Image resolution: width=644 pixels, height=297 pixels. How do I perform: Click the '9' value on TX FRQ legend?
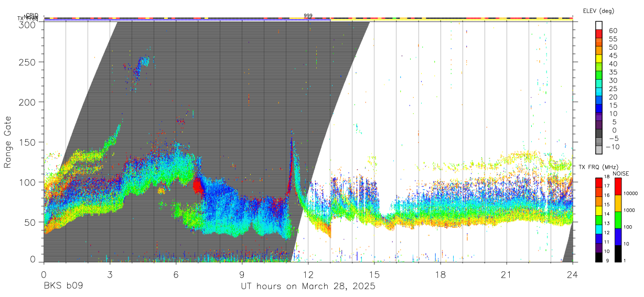608,260
